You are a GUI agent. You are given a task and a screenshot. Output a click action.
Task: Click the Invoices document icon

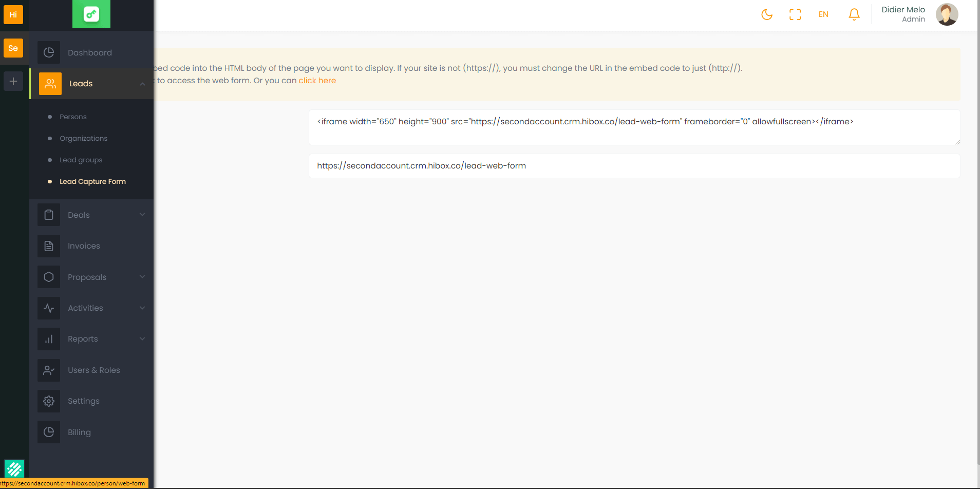(49, 246)
